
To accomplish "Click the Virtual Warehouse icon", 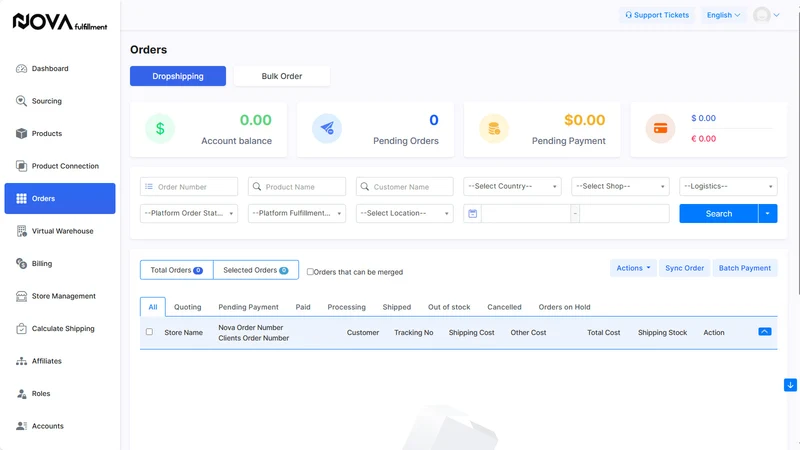I will [x=21, y=231].
